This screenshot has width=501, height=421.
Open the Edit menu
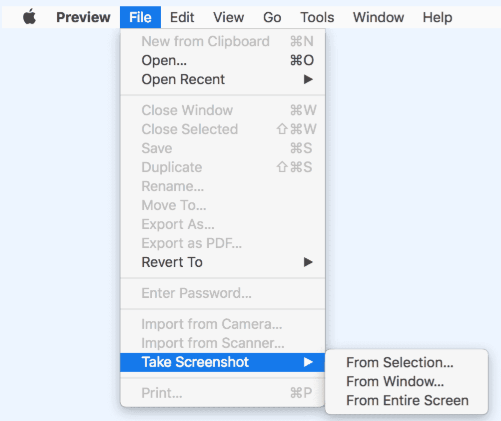pyautogui.click(x=182, y=17)
